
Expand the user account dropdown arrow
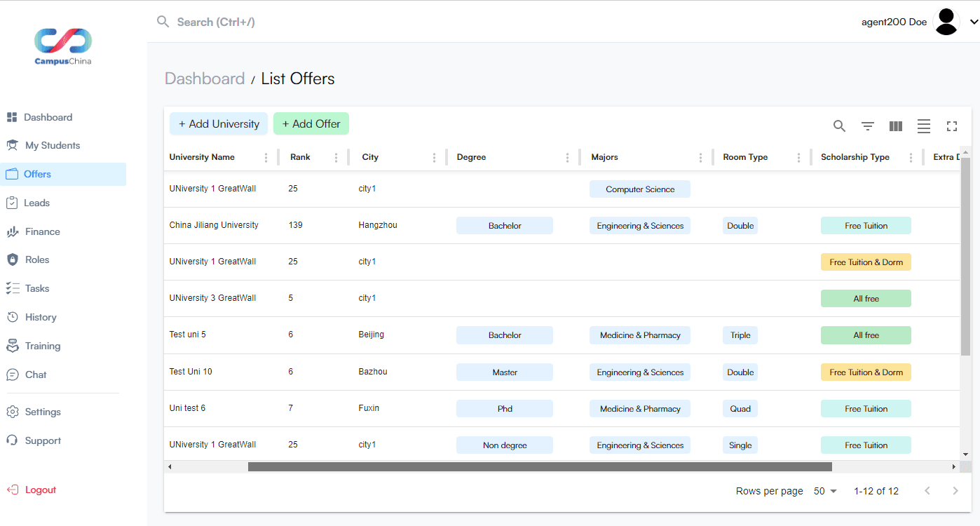(974, 22)
